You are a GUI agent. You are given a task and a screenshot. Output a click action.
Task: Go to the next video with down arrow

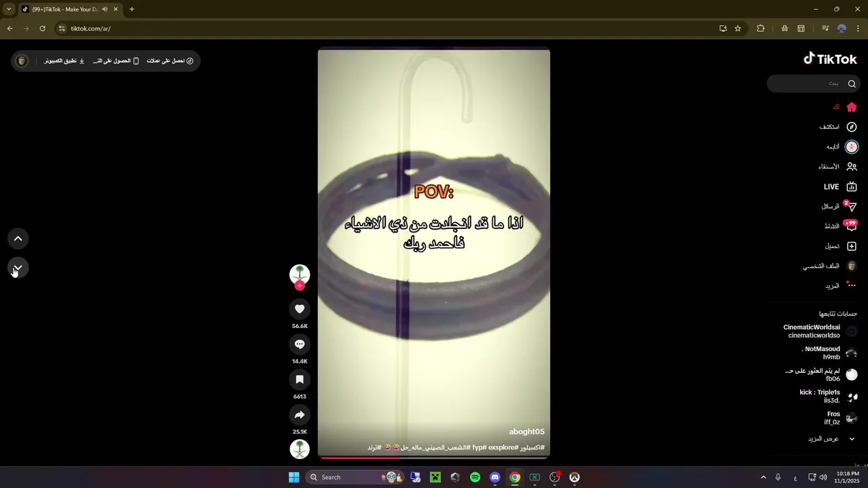point(18,268)
